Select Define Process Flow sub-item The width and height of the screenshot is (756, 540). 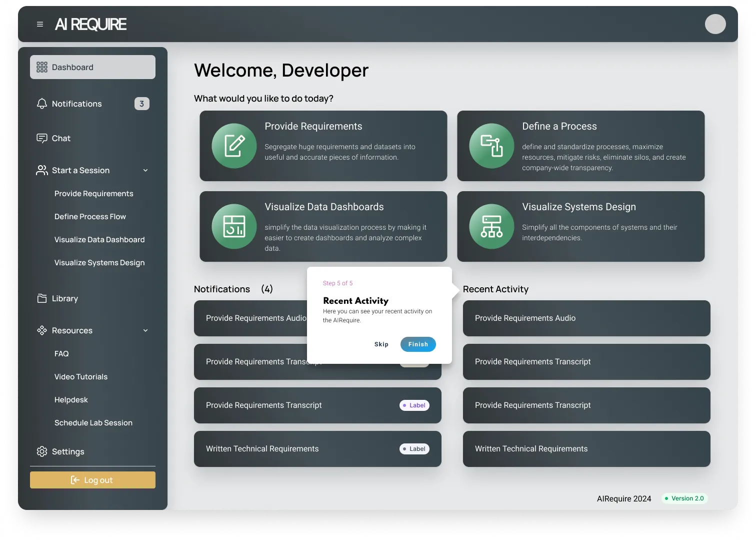(90, 217)
